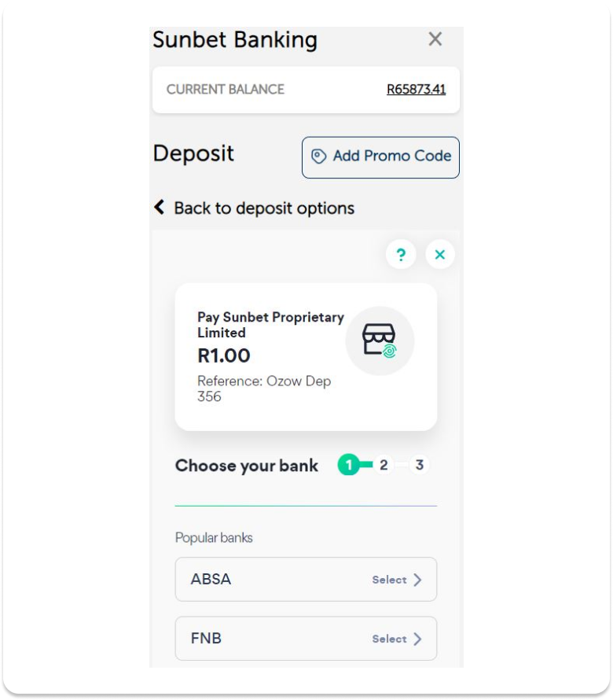Jump to step 2 indicator
Image resolution: width=613 pixels, height=700 pixels.
pyautogui.click(x=384, y=465)
